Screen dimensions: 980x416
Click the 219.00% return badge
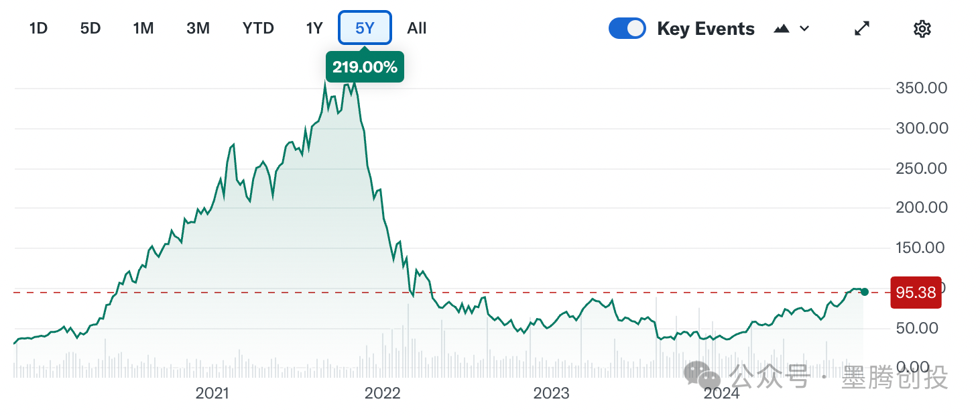(365, 67)
